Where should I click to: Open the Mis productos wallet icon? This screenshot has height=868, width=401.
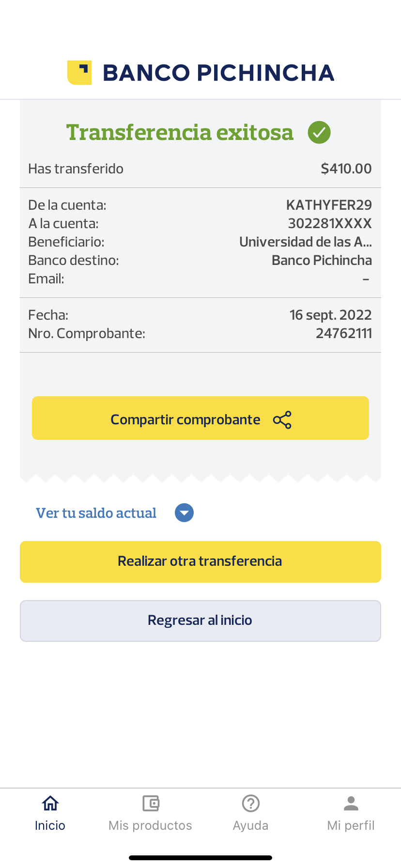click(151, 804)
